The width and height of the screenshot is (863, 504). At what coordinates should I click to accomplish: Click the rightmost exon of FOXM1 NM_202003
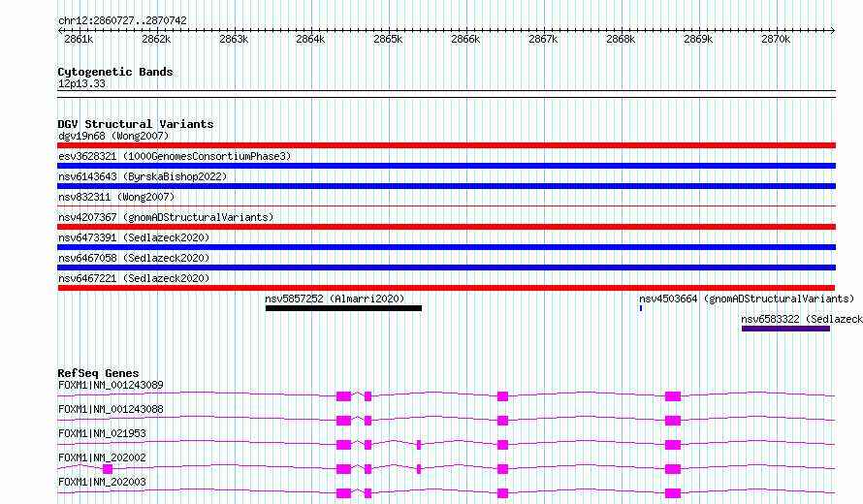673,493
